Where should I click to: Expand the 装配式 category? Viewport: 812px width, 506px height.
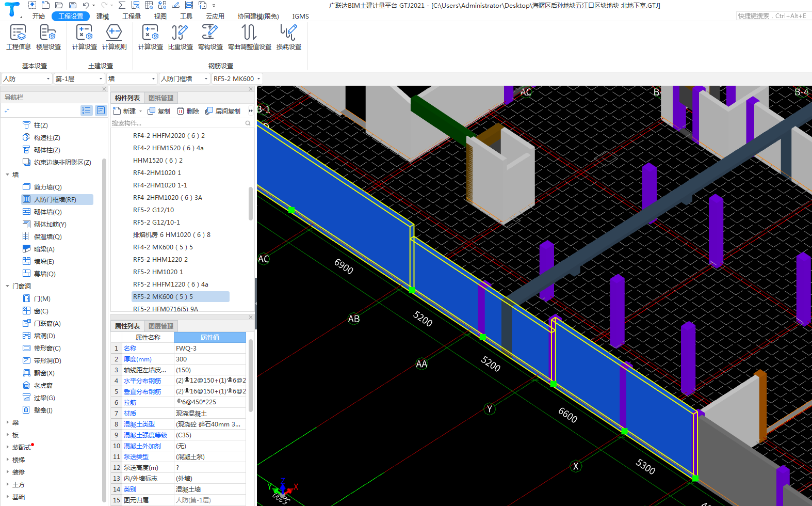[x=7, y=447]
